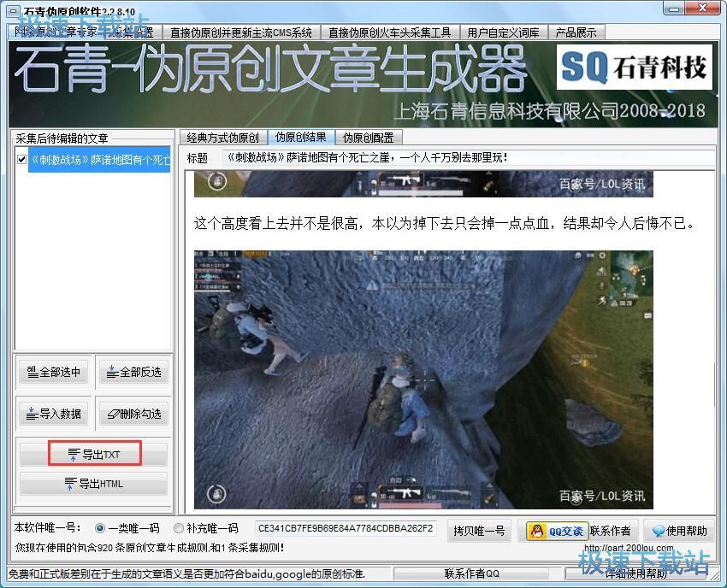Click the unique code field starting CE341CB7

pos(346,529)
